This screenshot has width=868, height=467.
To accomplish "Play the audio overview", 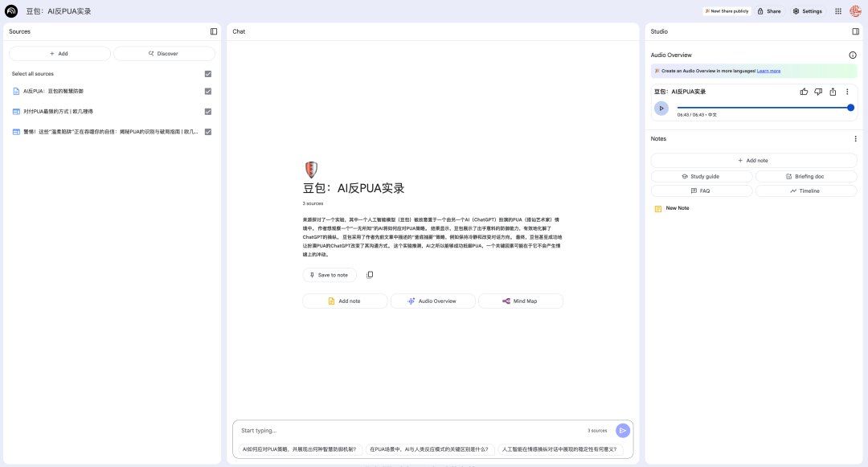I will 661,108.
